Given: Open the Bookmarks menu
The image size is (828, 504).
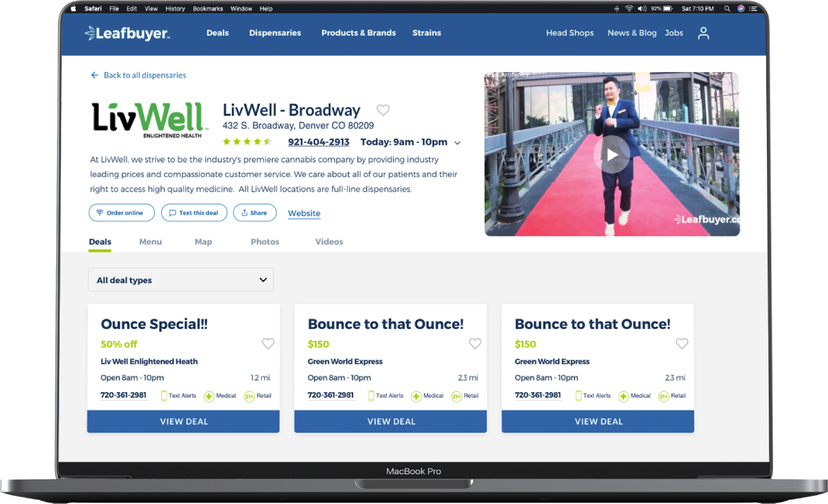Looking at the screenshot, I should coord(208,9).
